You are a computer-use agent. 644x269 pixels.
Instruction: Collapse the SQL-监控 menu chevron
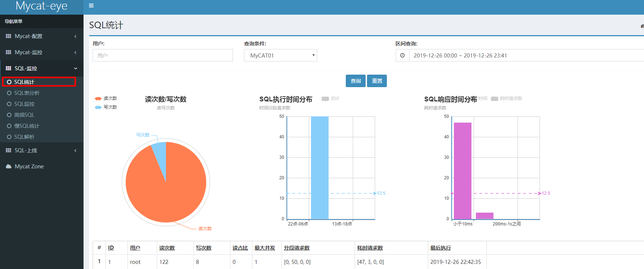pyautogui.click(x=75, y=68)
